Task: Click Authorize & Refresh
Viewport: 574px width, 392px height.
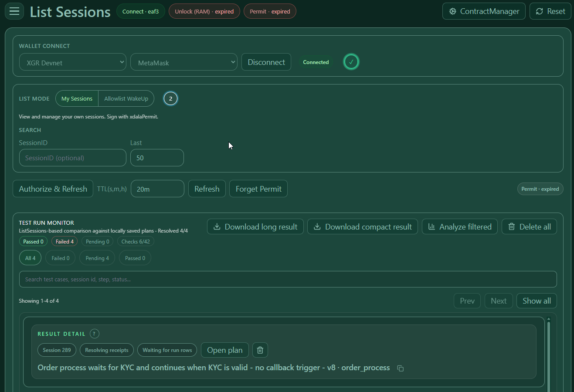Action: 53,189
